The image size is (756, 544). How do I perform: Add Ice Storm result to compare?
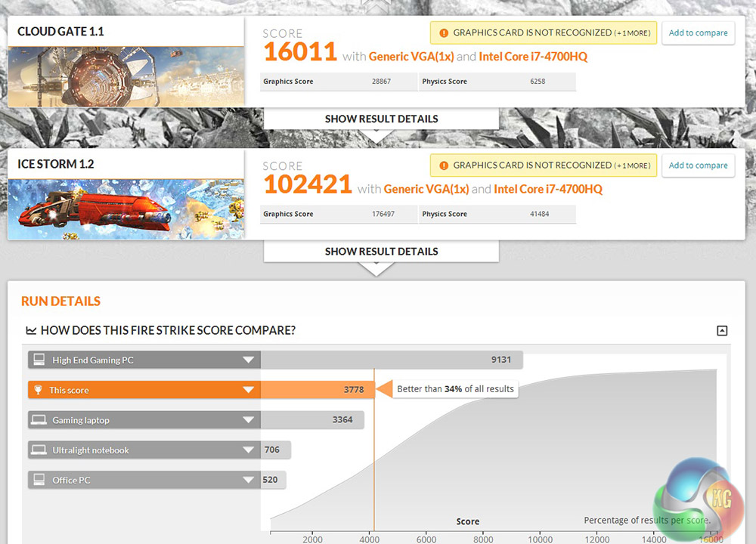click(x=698, y=165)
